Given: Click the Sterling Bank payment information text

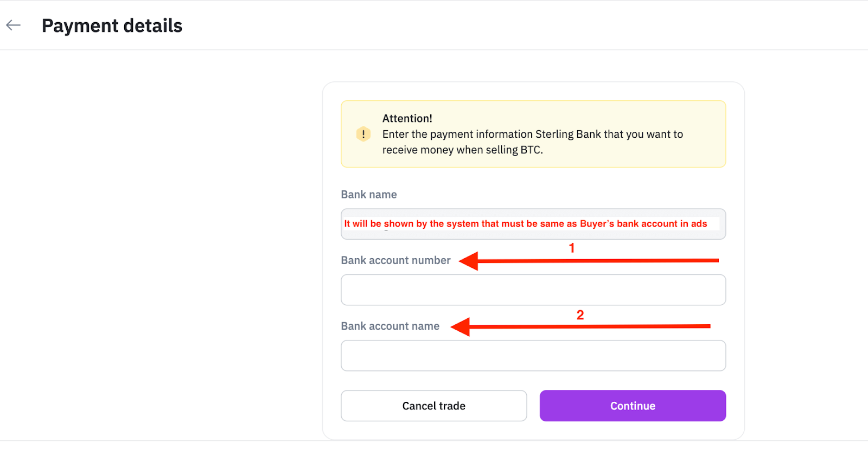Looking at the screenshot, I should point(533,134).
